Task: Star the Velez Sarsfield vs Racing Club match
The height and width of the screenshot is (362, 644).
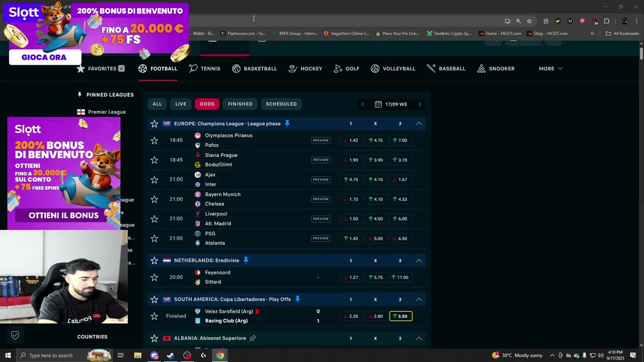Action: click(154, 316)
